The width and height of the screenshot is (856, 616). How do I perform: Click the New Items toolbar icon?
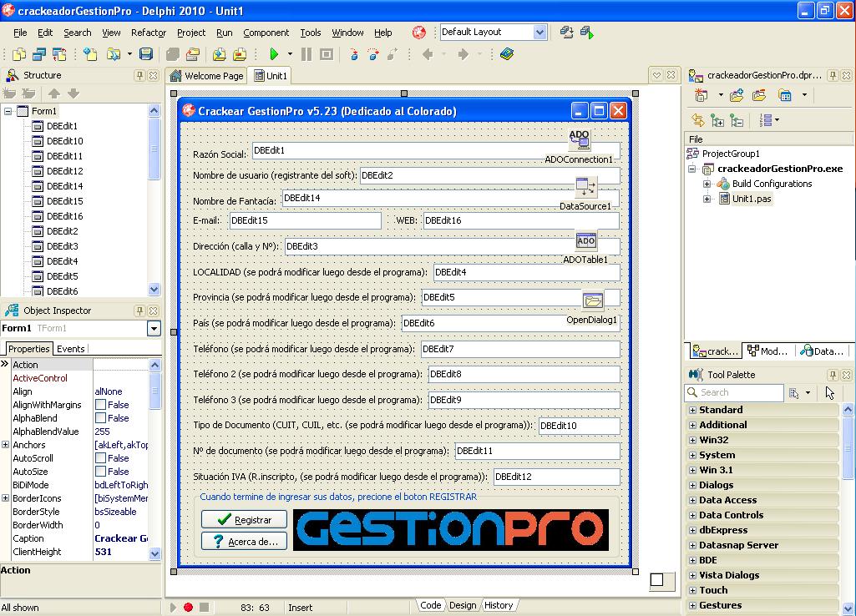pos(90,54)
